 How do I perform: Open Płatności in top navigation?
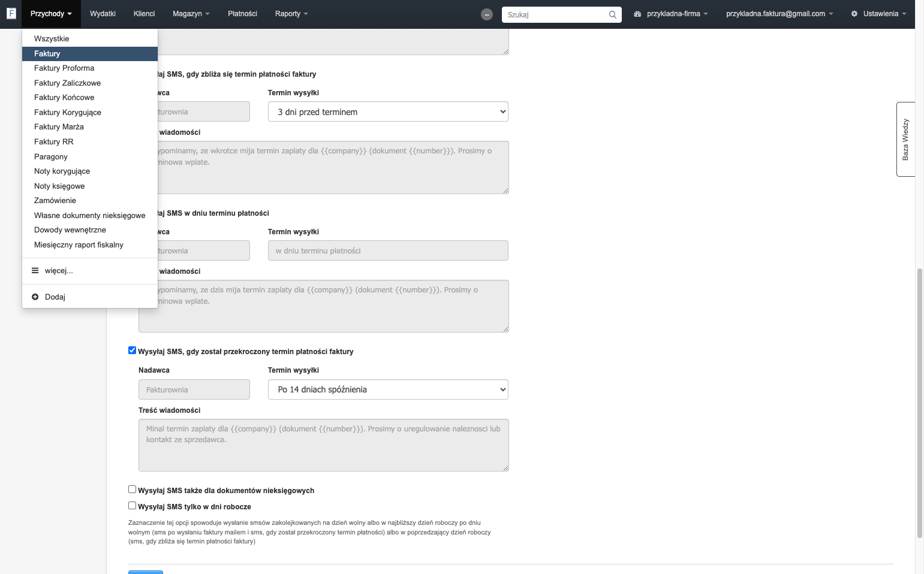242,14
